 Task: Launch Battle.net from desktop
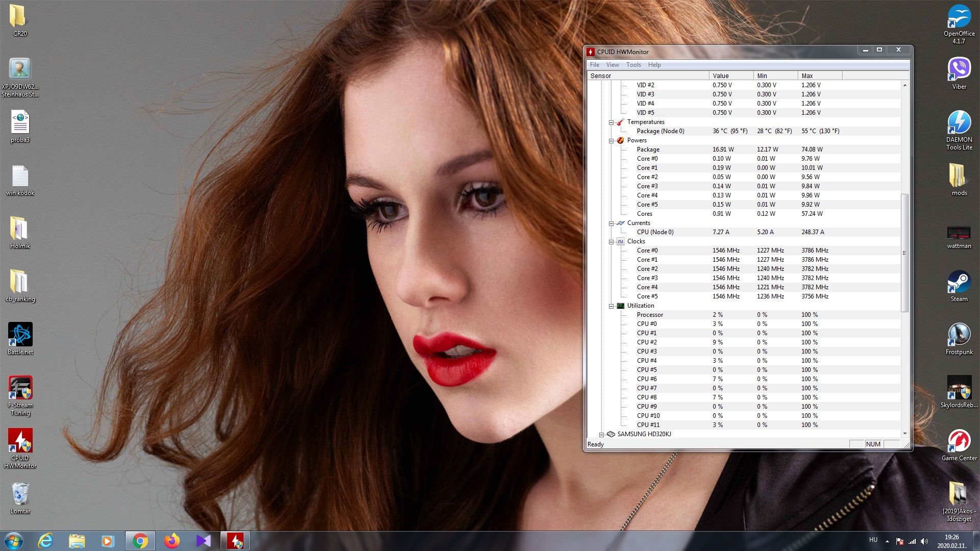[x=20, y=339]
